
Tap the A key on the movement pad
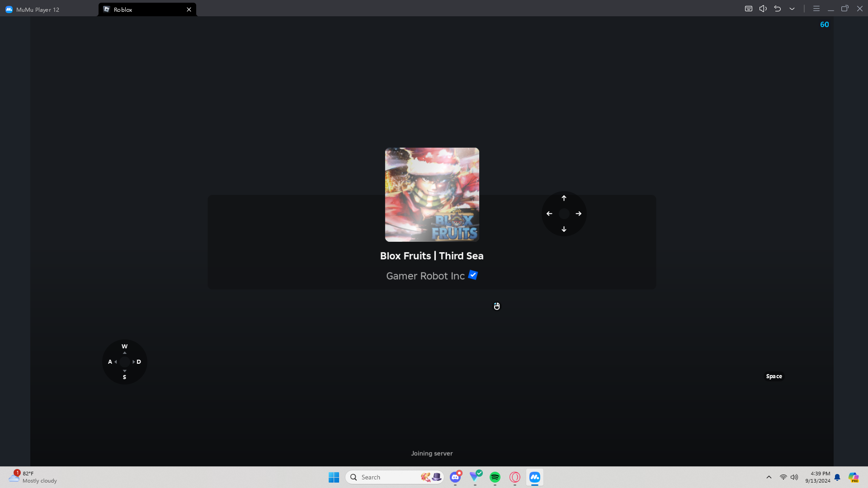pyautogui.click(x=110, y=362)
